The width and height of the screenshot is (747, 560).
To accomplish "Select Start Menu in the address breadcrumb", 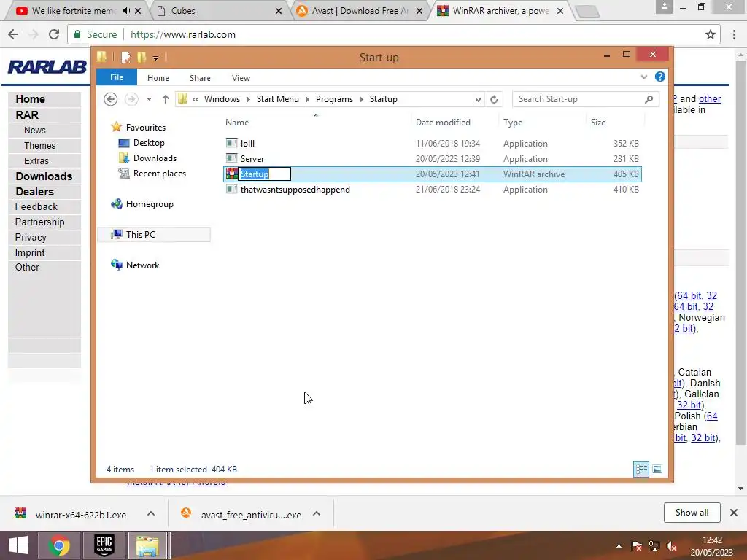I will [x=278, y=99].
